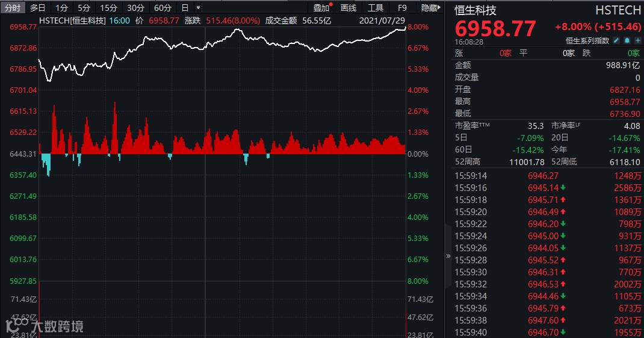This screenshot has height=338, width=644.
Task: Click the 20日 change -14.67%
Action: point(624,138)
